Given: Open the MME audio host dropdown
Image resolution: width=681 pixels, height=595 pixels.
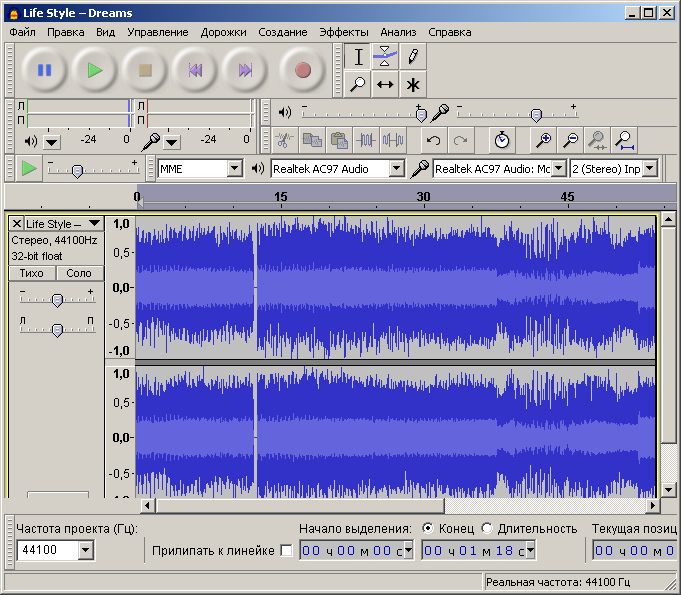Looking at the screenshot, I should pos(235,168).
